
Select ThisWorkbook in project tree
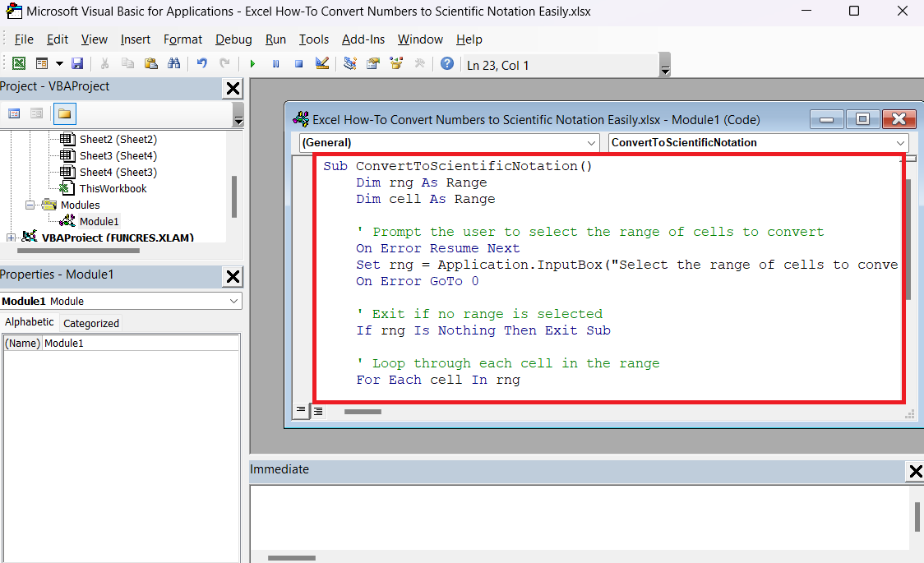tap(113, 189)
